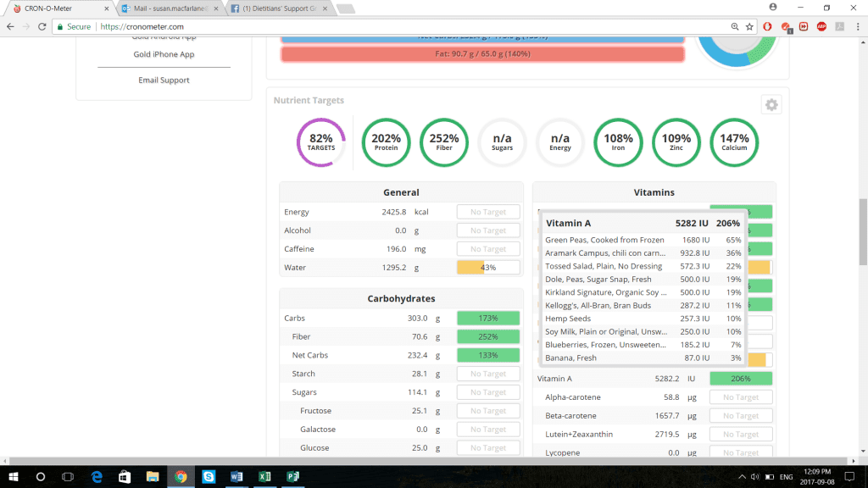
Task: Select the Tossed Salad, Plain row
Action: pyautogui.click(x=643, y=266)
